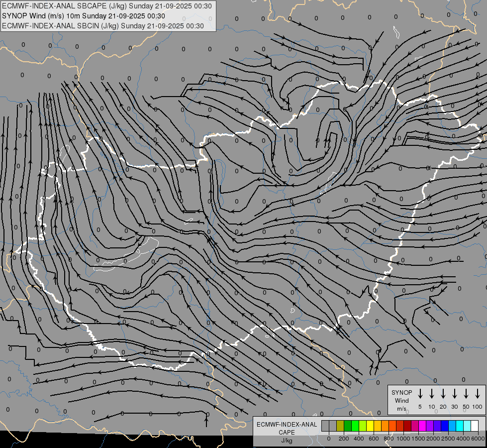This screenshot has width=487, height=448.
Task: Click the wind arrow above the 5 label
Action: click(x=420, y=394)
